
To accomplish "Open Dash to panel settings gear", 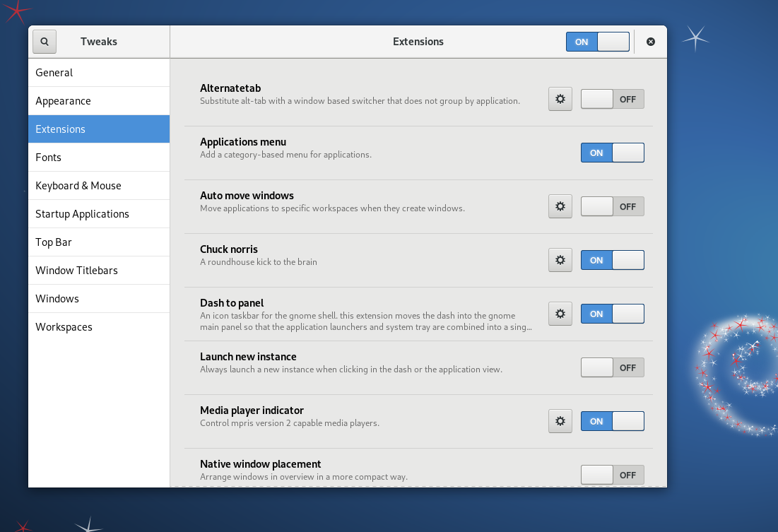I will coord(560,314).
